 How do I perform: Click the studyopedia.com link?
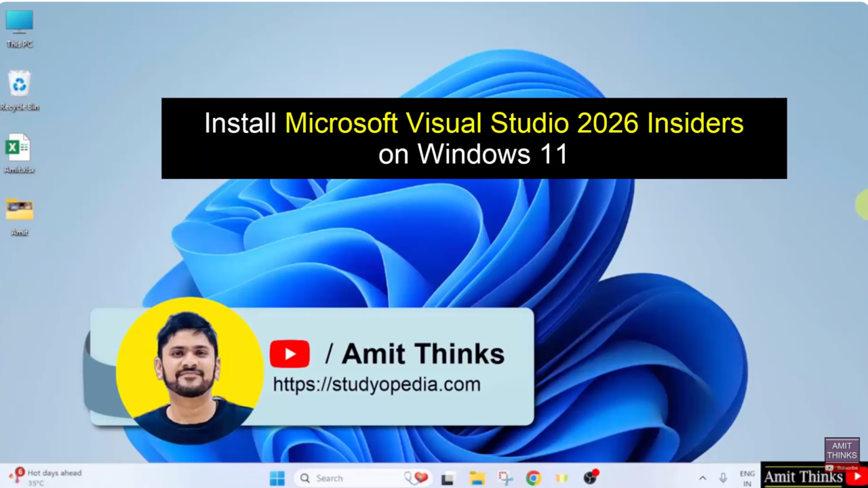tap(376, 384)
